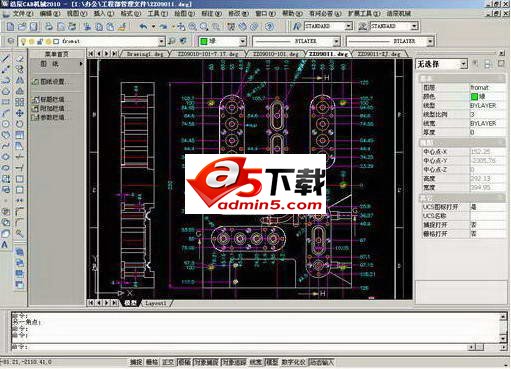Toggle 捕捉 (snap) in status bar
Image resolution: width=511 pixels, height=369 pixels.
136,362
